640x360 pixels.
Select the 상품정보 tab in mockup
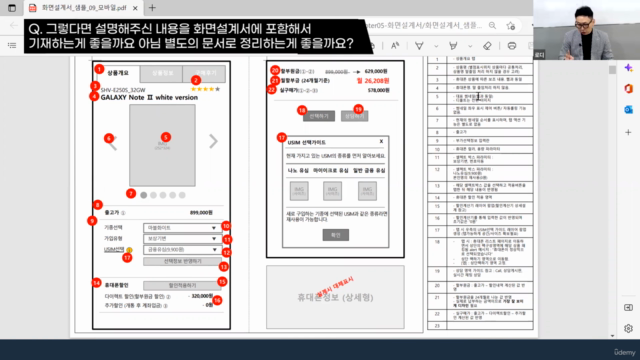click(x=162, y=73)
